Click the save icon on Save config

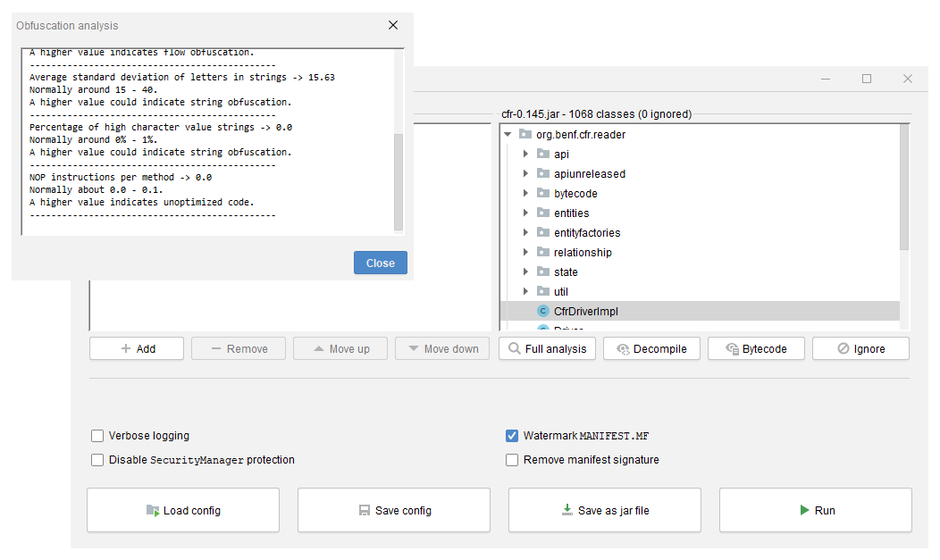365,510
